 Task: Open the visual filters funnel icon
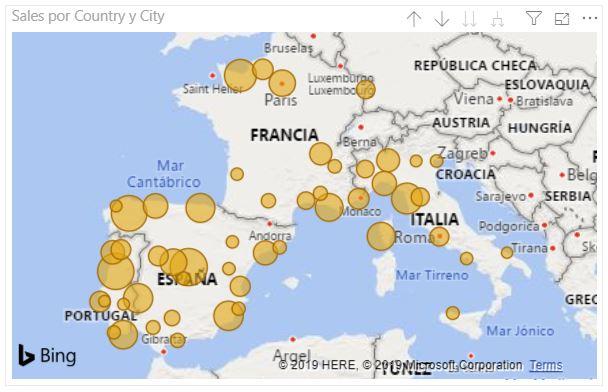click(534, 18)
